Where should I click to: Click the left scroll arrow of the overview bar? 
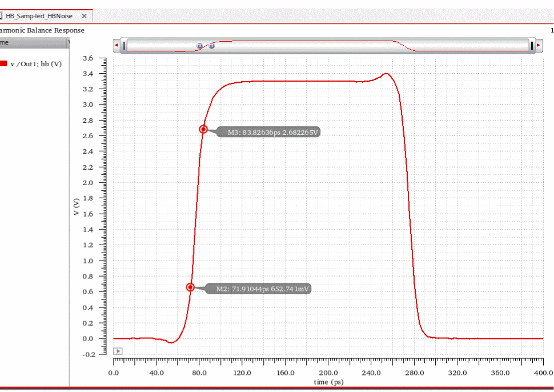tap(117, 45)
